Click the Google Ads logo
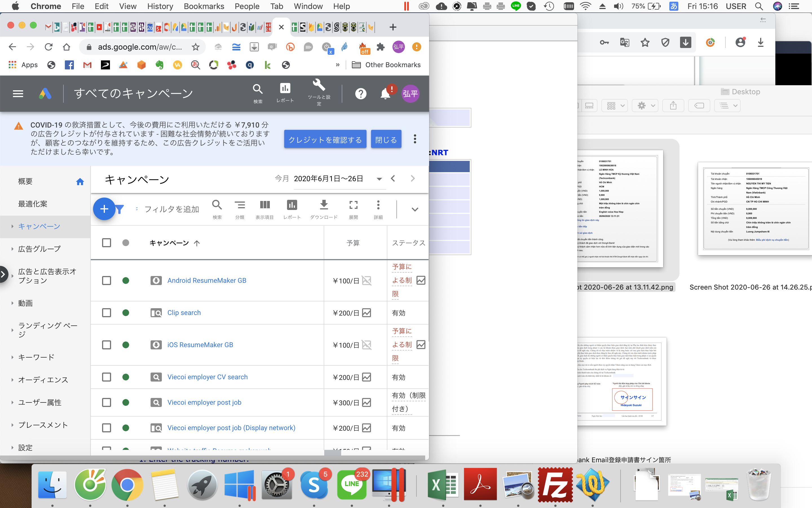The width and height of the screenshot is (812, 508). pyautogui.click(x=45, y=94)
